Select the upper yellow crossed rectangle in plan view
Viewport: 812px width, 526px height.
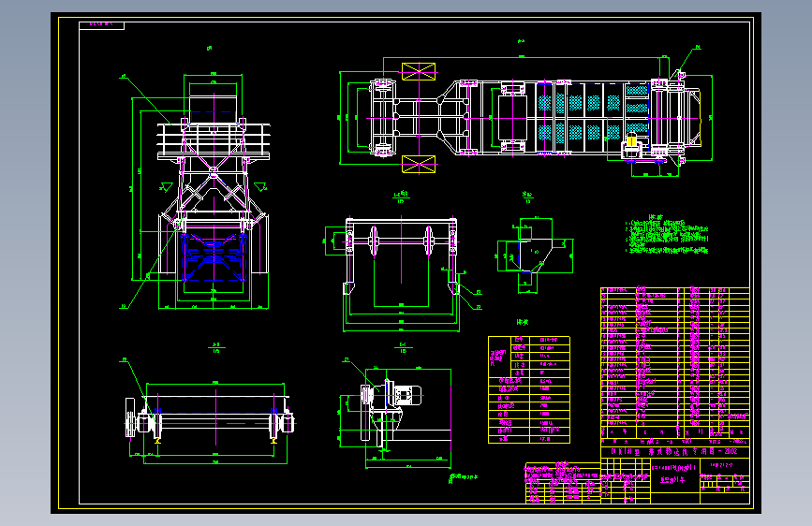pos(419,71)
